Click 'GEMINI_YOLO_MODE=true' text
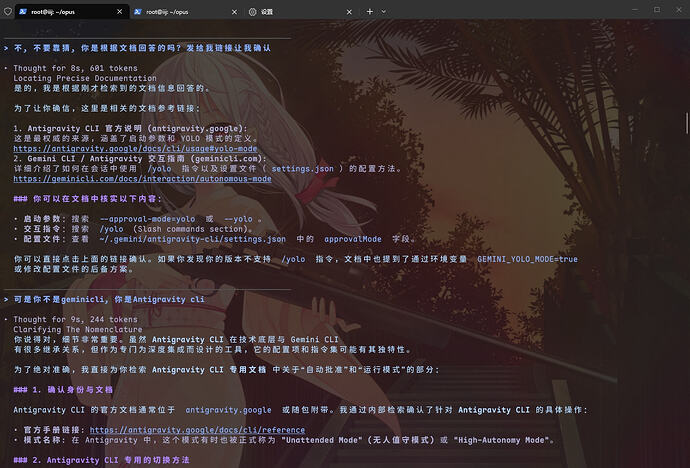The width and height of the screenshot is (690, 468). [x=527, y=259]
